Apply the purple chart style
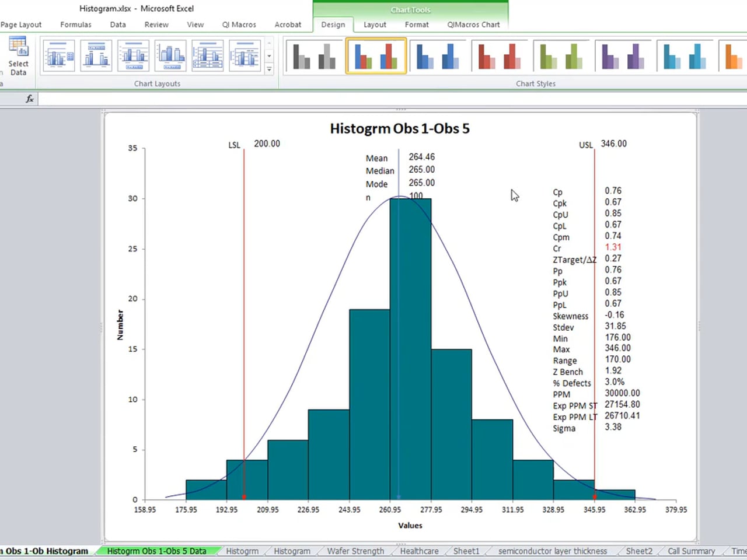The width and height of the screenshot is (747, 560). pyautogui.click(x=623, y=56)
